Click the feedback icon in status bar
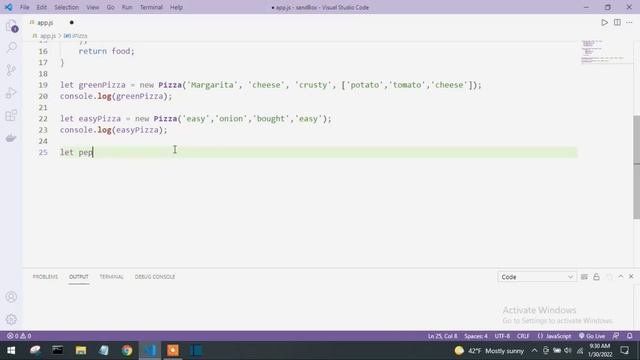The width and height of the screenshot is (640, 360). coord(616,336)
